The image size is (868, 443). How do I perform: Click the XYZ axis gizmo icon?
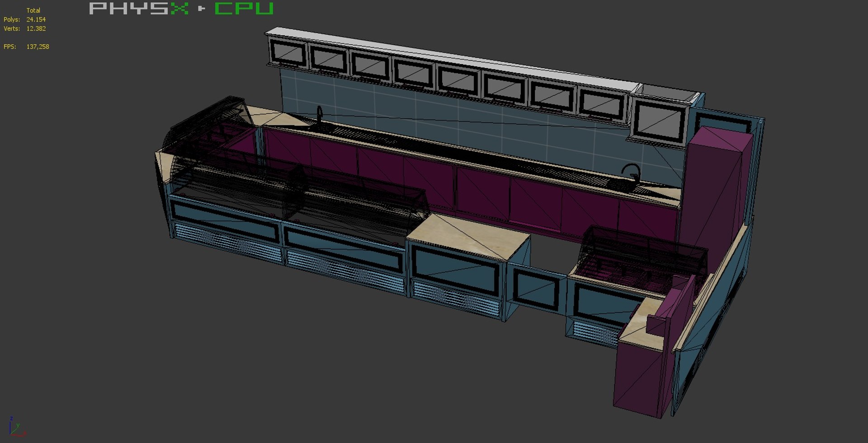[17, 427]
